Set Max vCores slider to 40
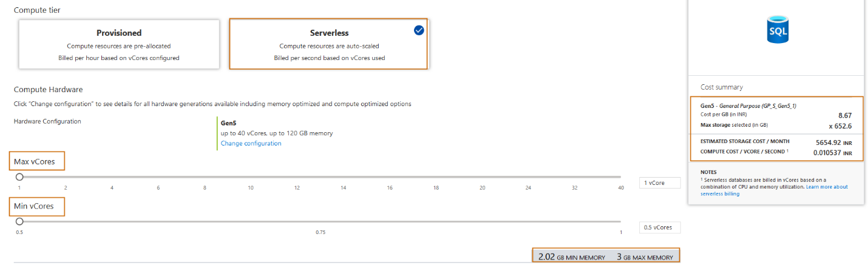The height and width of the screenshot is (268, 868). 620,177
